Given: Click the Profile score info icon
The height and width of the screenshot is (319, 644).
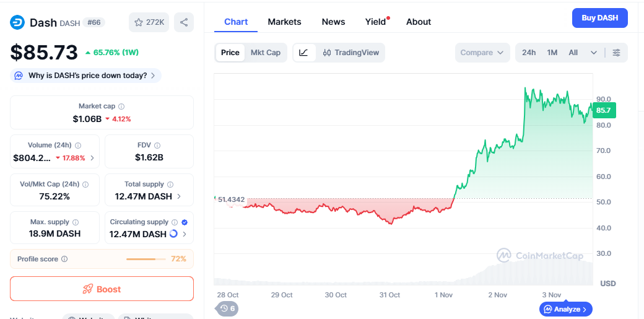Looking at the screenshot, I should 64,259.
